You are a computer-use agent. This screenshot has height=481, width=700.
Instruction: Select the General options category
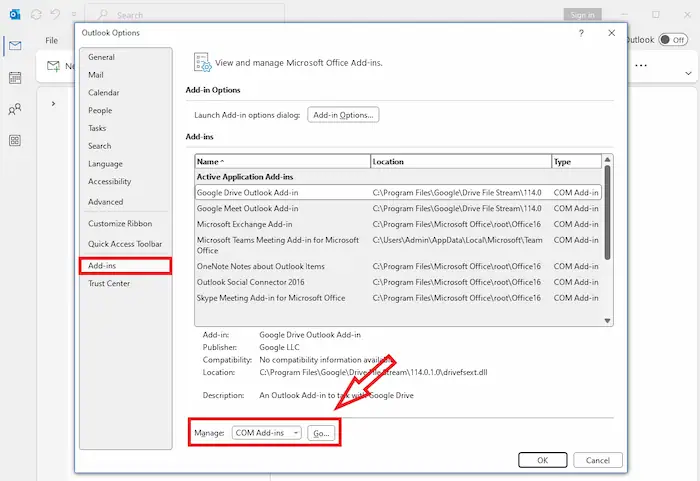click(101, 57)
